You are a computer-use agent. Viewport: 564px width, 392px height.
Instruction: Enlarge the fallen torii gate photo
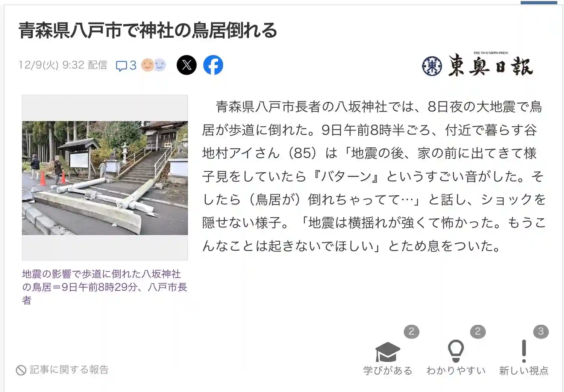105,178
